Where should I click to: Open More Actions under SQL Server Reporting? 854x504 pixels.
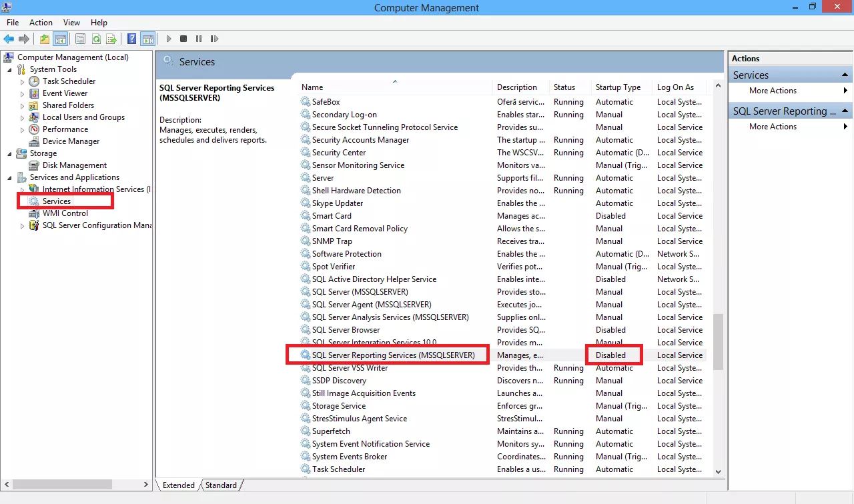tap(792, 127)
